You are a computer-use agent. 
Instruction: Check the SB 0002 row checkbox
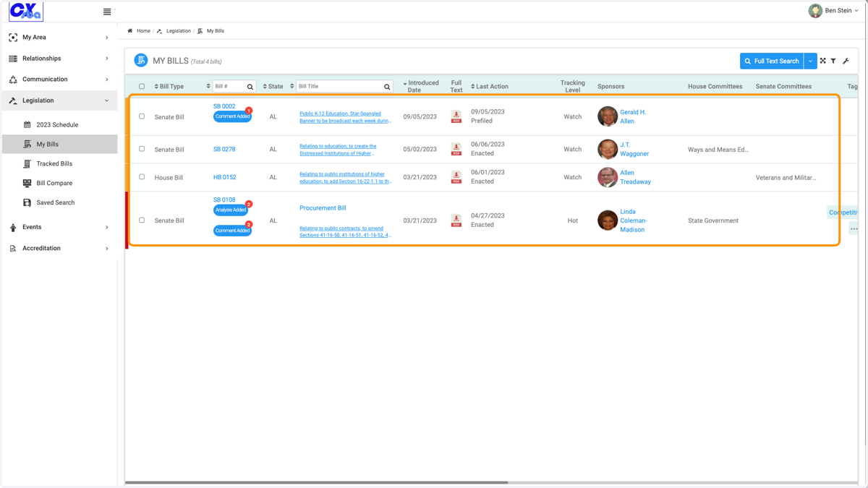click(x=142, y=116)
